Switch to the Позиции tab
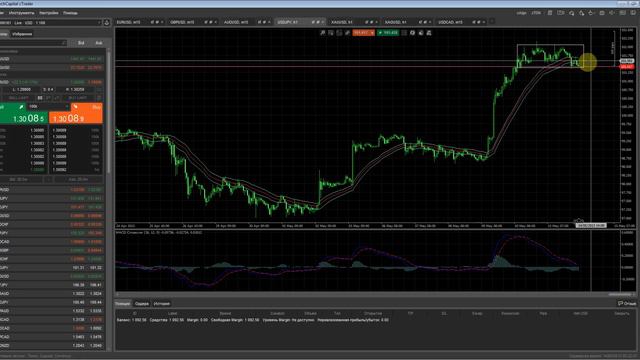The image size is (640, 360). pyautogui.click(x=122, y=304)
